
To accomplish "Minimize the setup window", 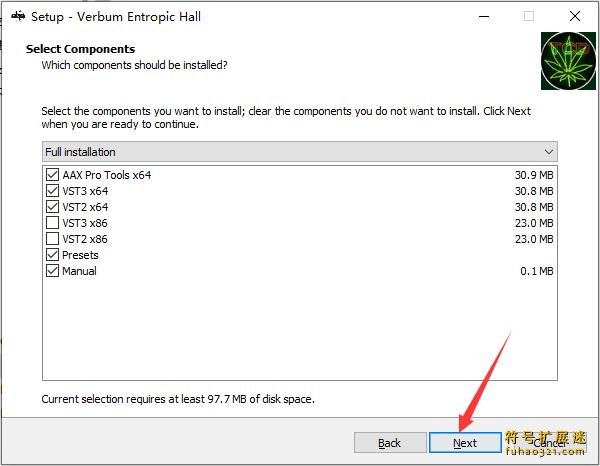I will click(483, 16).
